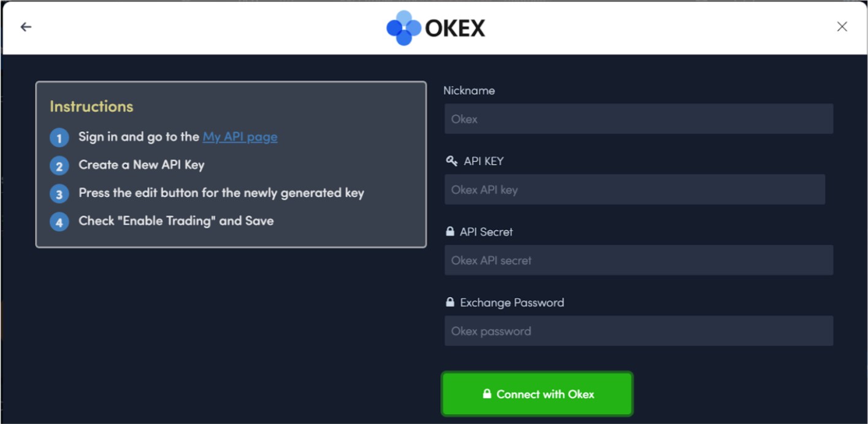Click the Nickname input field
868x424 pixels.
tap(638, 118)
